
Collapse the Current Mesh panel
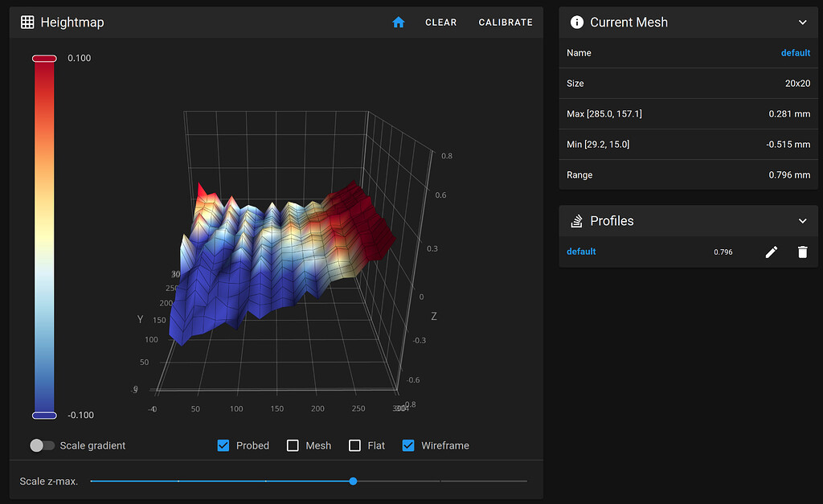click(802, 23)
